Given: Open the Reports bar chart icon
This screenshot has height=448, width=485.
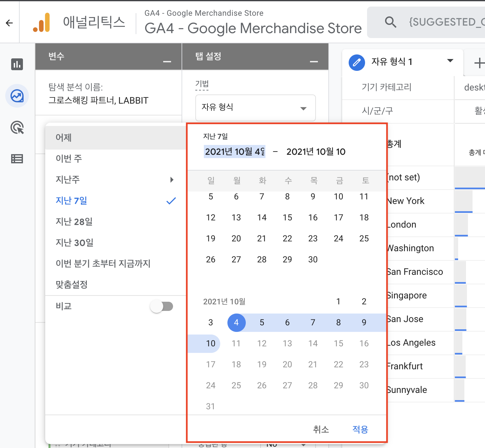Looking at the screenshot, I should pos(17,64).
